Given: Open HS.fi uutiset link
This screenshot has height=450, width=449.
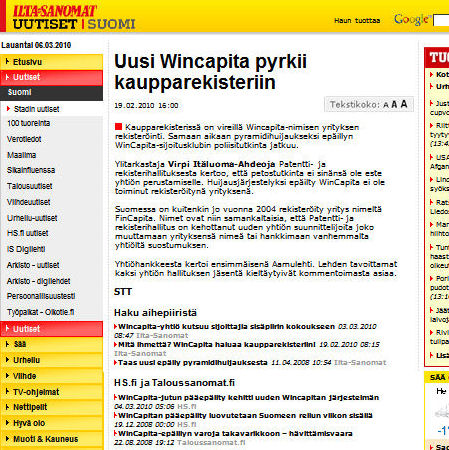Looking at the screenshot, I should (28, 233).
